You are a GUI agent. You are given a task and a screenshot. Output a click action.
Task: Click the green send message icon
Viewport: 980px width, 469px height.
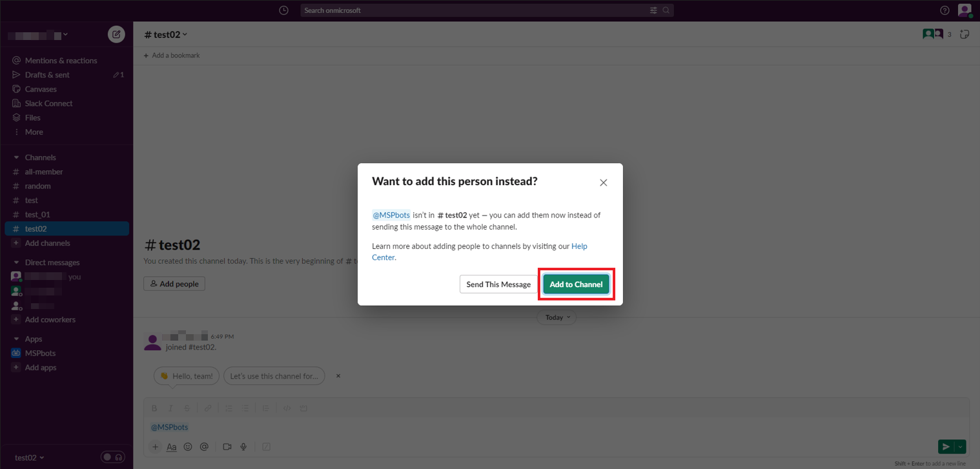click(x=947, y=446)
